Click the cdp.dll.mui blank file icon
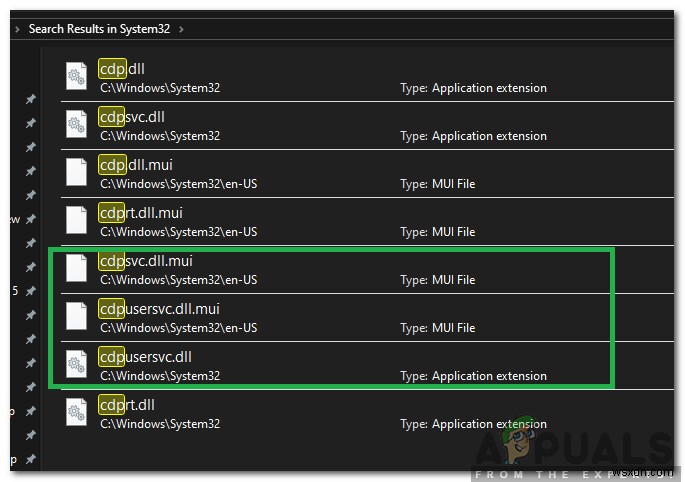685x482 pixels. click(x=76, y=172)
